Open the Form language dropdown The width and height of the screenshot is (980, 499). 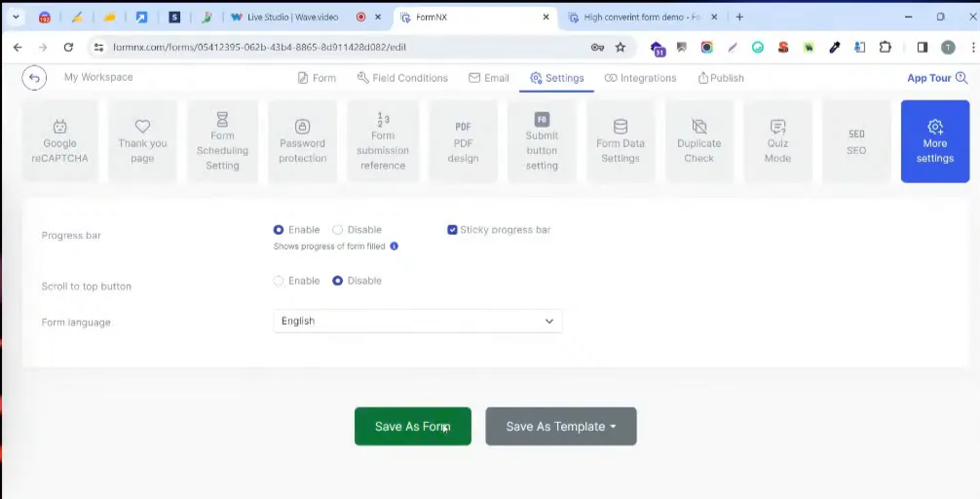click(x=418, y=322)
